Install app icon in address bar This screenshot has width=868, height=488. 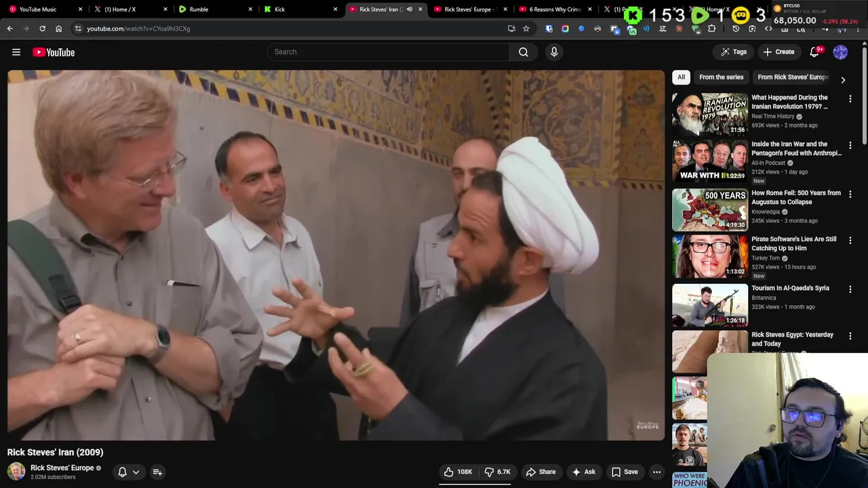[x=511, y=28]
